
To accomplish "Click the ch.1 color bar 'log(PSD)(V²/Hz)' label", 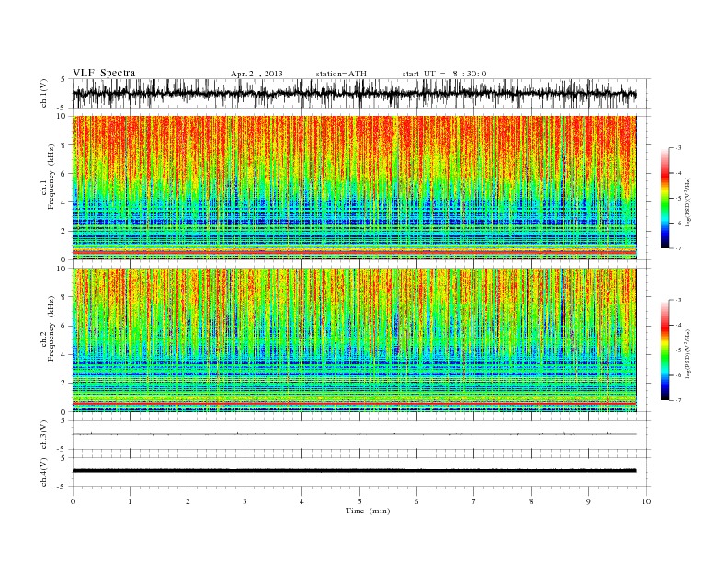I will (688, 201).
